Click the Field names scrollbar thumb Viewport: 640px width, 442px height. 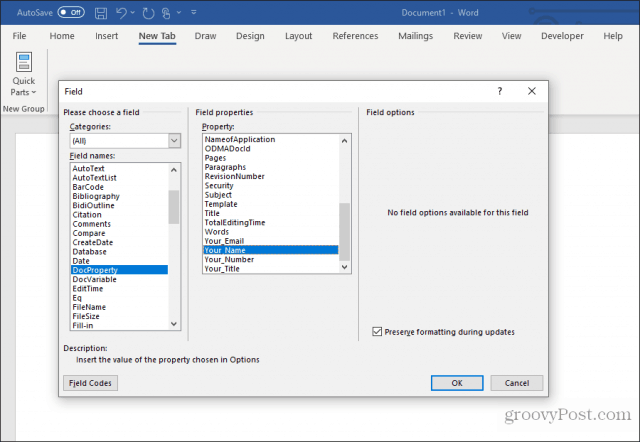tap(174, 207)
